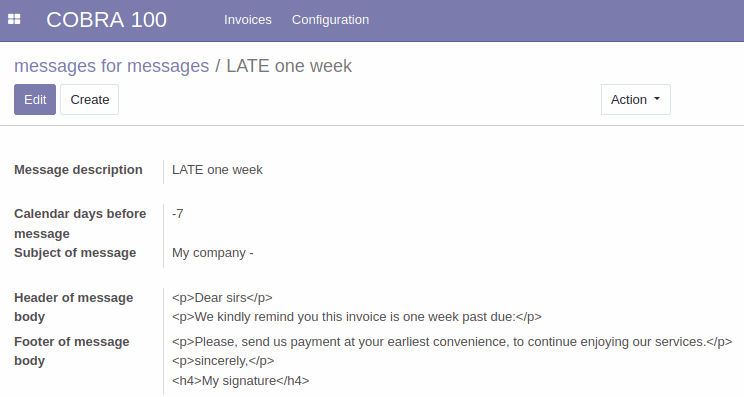
Task: Open the Invoices menu
Action: (248, 20)
